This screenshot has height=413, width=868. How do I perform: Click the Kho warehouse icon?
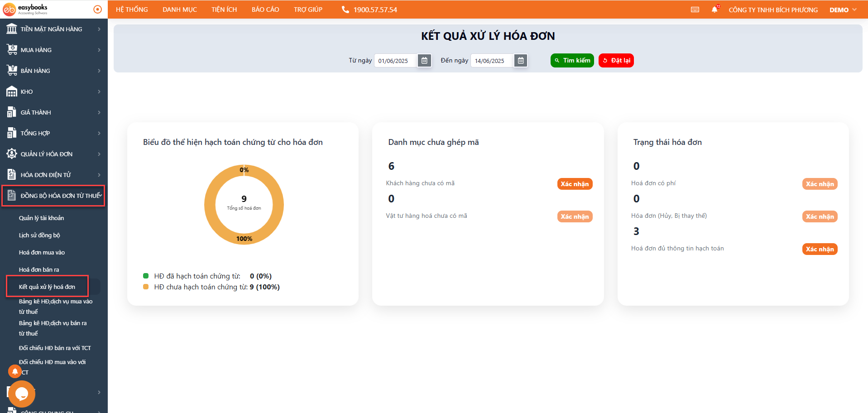tap(12, 91)
